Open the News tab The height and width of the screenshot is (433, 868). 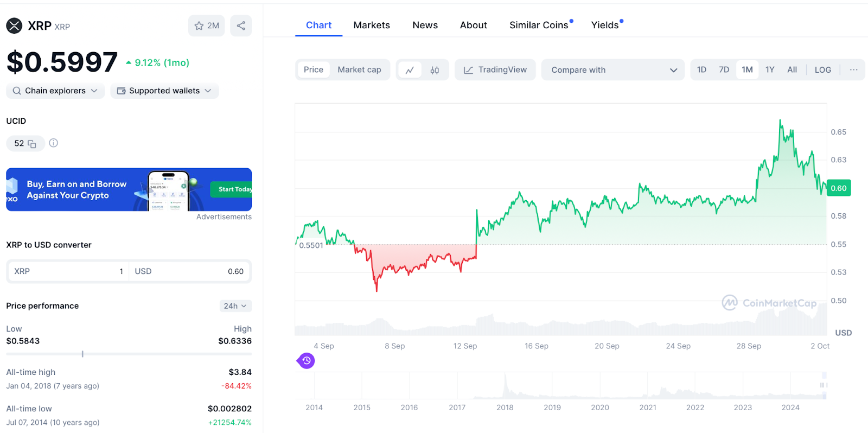pos(425,25)
